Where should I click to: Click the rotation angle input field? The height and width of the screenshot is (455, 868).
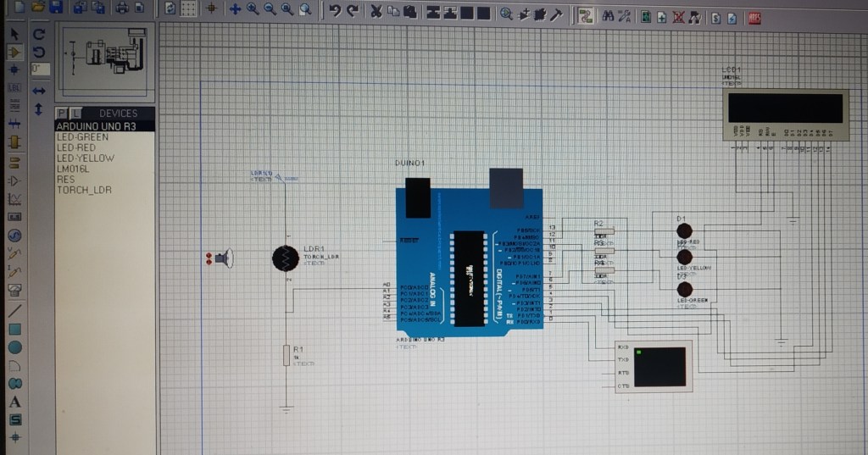point(40,69)
